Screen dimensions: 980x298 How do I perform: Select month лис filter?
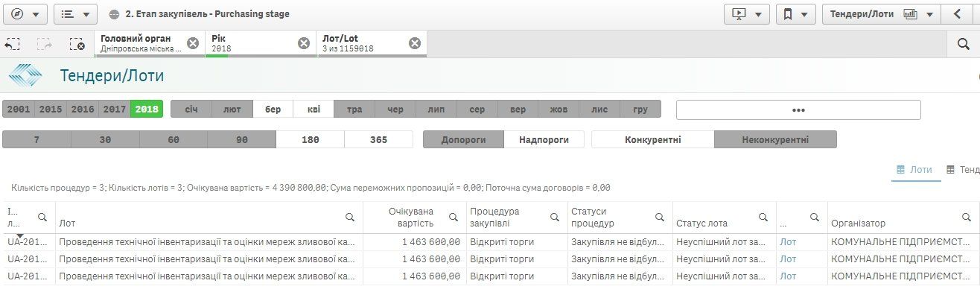tap(599, 110)
